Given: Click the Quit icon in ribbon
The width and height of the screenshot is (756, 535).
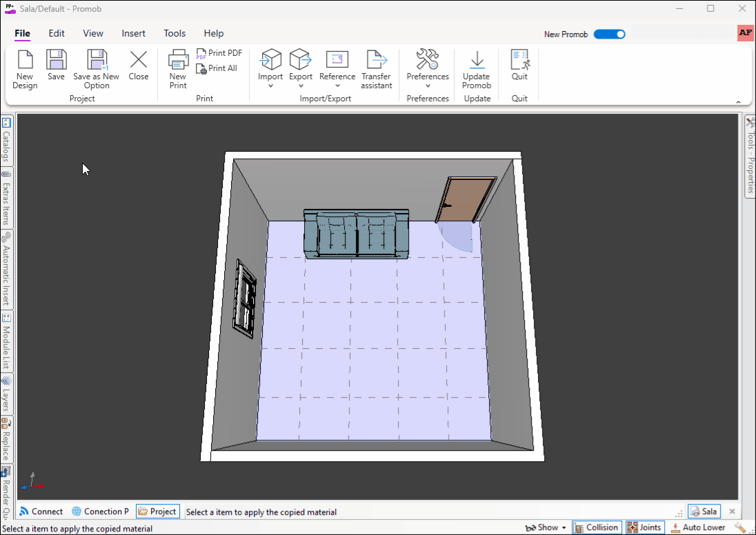Looking at the screenshot, I should pyautogui.click(x=519, y=60).
